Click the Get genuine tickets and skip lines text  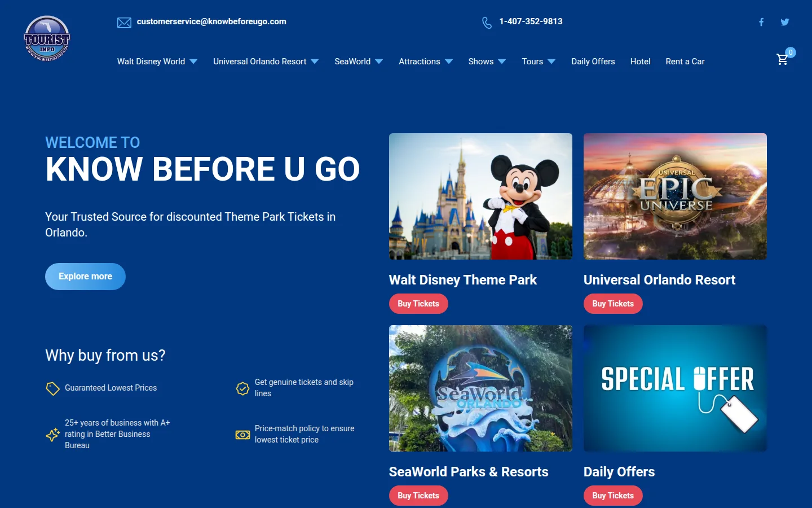coord(304,388)
